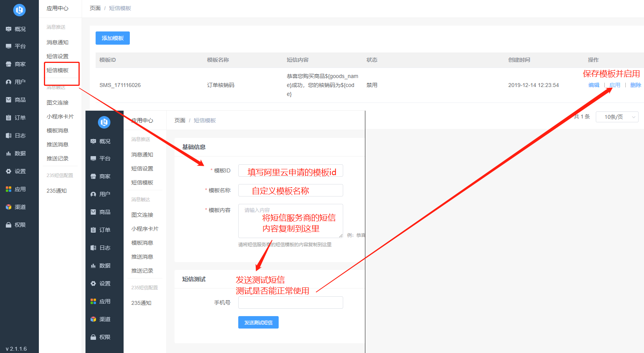Select the 2019-12-14 12:23:54 creation time cell
The width and height of the screenshot is (644, 353).
click(534, 85)
